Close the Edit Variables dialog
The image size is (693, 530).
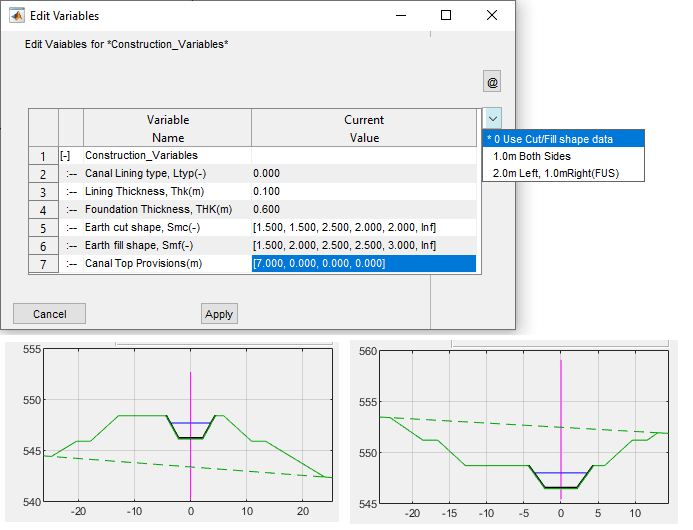coord(492,16)
